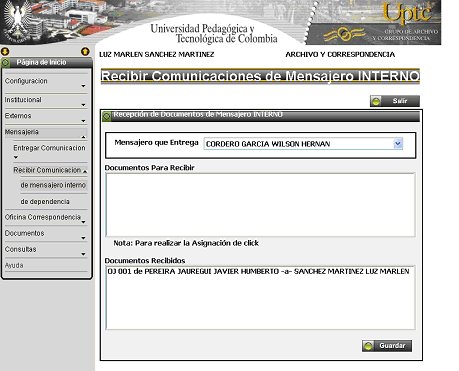Screen dimensions: 459x371
Task: Click the Uptc logo in the banner
Action: 407,13
